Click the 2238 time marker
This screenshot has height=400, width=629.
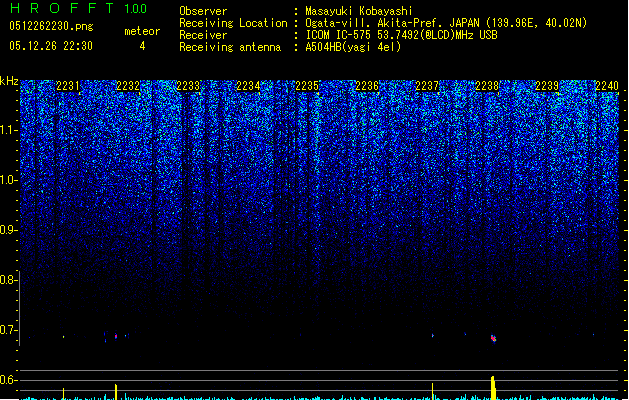pyautogui.click(x=487, y=86)
